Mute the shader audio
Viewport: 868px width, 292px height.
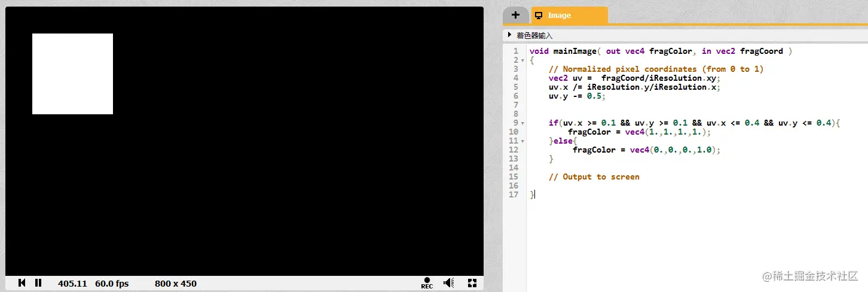click(x=449, y=283)
